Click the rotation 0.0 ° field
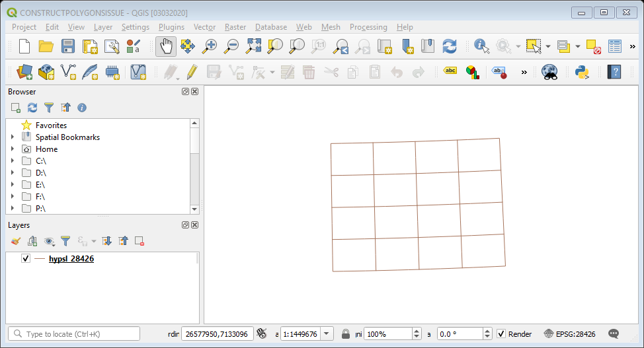644x348 pixels. click(460, 333)
